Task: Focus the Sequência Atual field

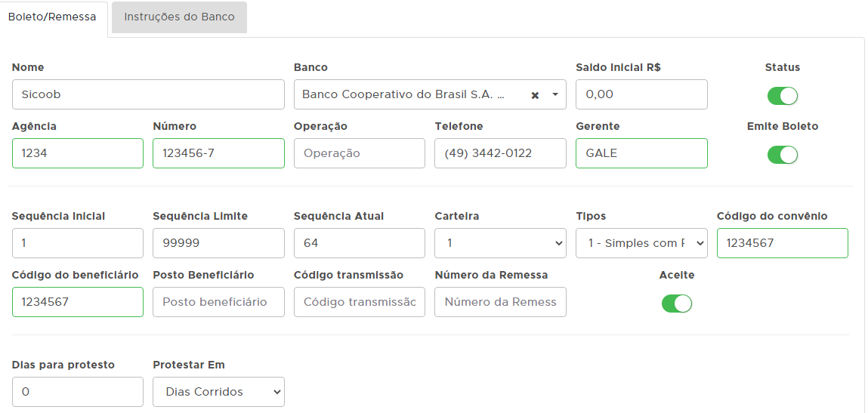Action: pos(359,243)
